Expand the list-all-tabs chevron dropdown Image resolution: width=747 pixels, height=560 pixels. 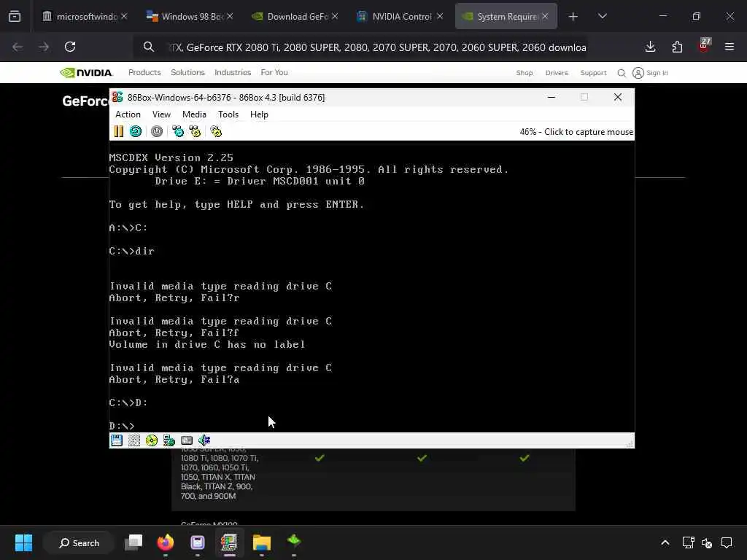click(602, 16)
